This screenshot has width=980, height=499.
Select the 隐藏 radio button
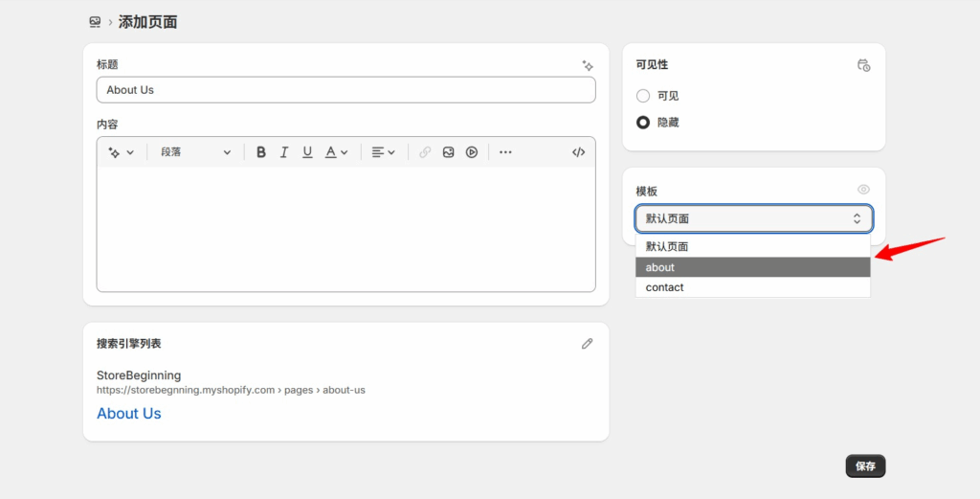(643, 123)
